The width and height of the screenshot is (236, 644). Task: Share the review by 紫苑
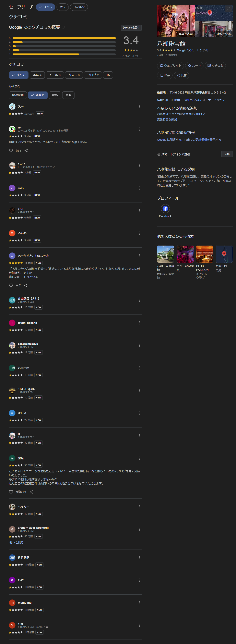(x=31, y=492)
